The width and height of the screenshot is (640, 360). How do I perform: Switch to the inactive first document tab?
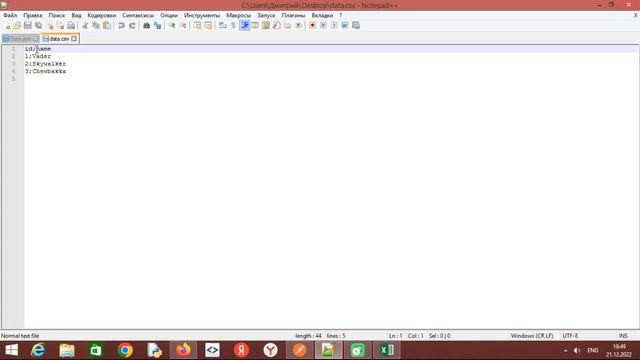(20, 39)
